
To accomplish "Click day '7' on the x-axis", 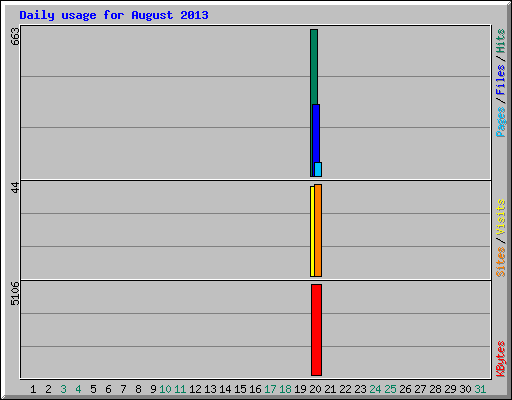I will (x=123, y=389).
